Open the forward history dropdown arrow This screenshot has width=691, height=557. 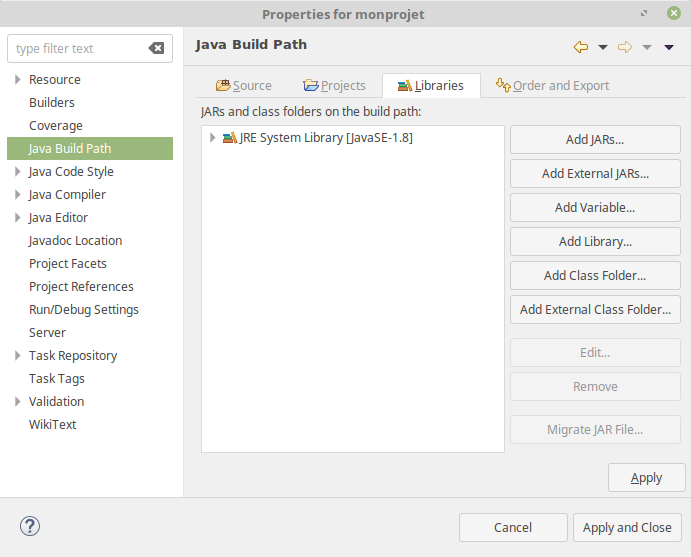click(x=646, y=47)
